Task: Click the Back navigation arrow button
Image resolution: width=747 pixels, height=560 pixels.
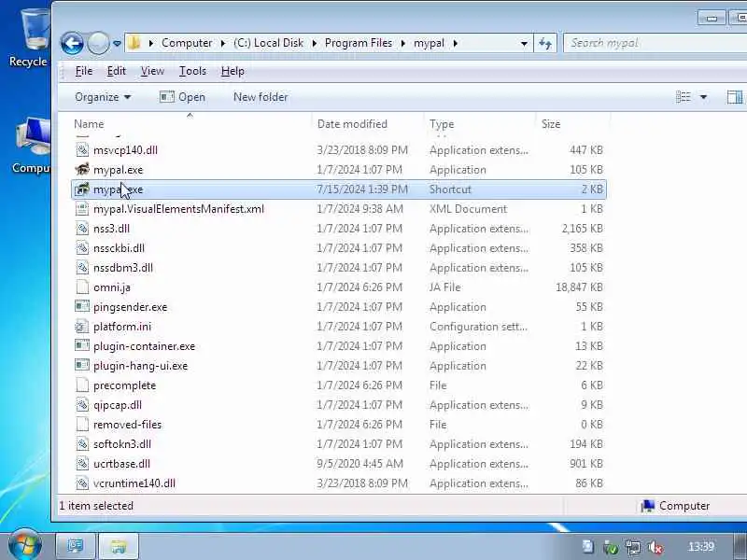Action: pyautogui.click(x=72, y=43)
